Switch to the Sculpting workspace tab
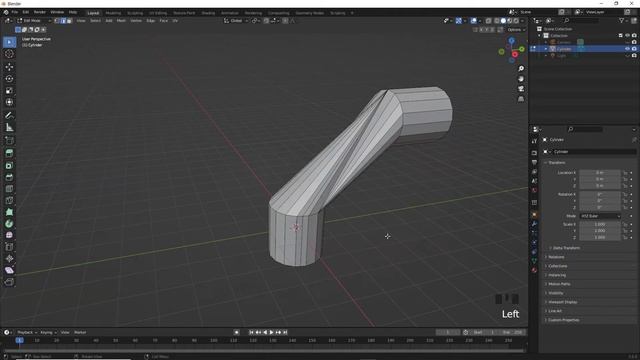This screenshot has height=360, width=640. (135, 13)
